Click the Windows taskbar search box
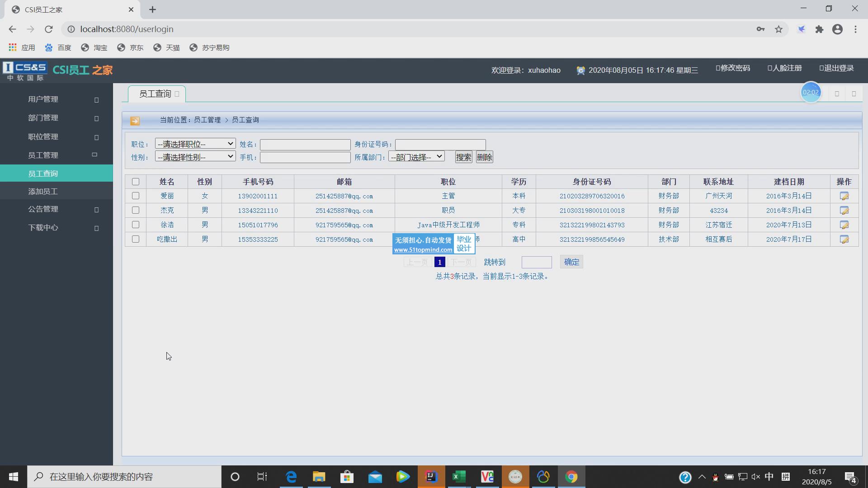Viewport: 868px width, 488px height. click(x=124, y=477)
